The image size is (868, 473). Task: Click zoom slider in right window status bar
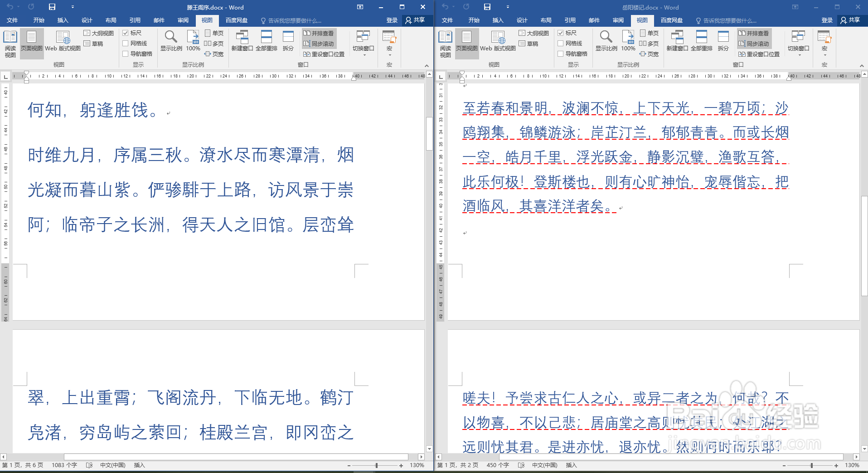(811, 465)
